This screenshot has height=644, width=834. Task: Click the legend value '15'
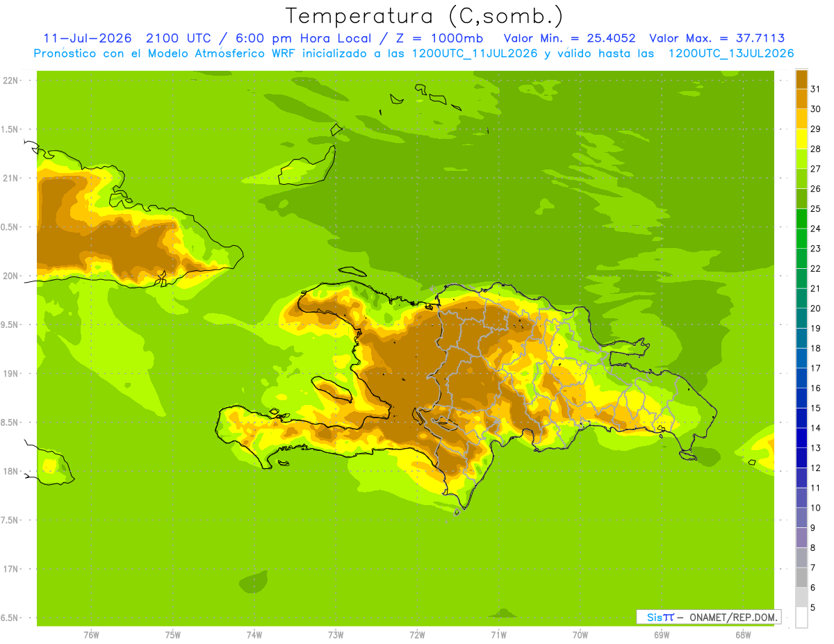pos(815,408)
